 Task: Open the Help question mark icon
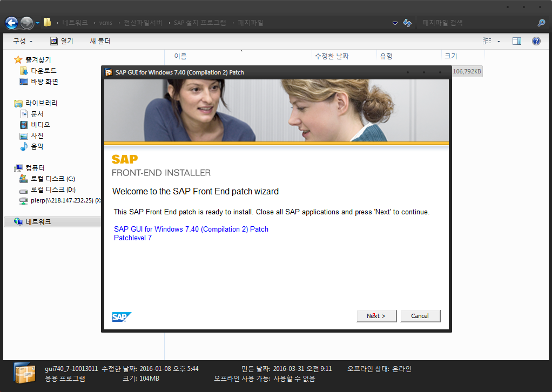point(536,41)
